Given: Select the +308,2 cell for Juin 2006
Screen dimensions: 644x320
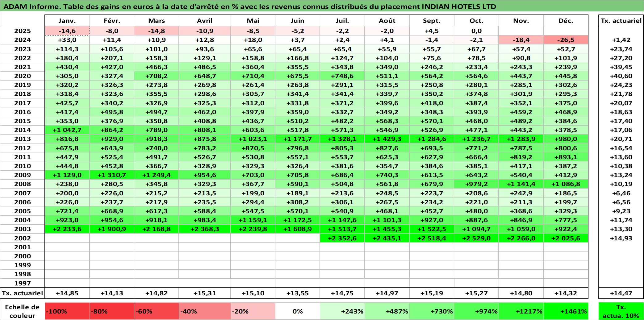Looking at the screenshot, I should tap(298, 202).
